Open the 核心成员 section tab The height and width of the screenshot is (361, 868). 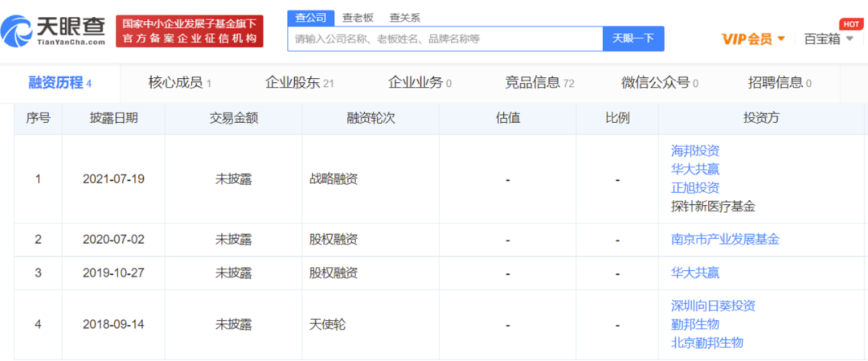click(x=179, y=83)
